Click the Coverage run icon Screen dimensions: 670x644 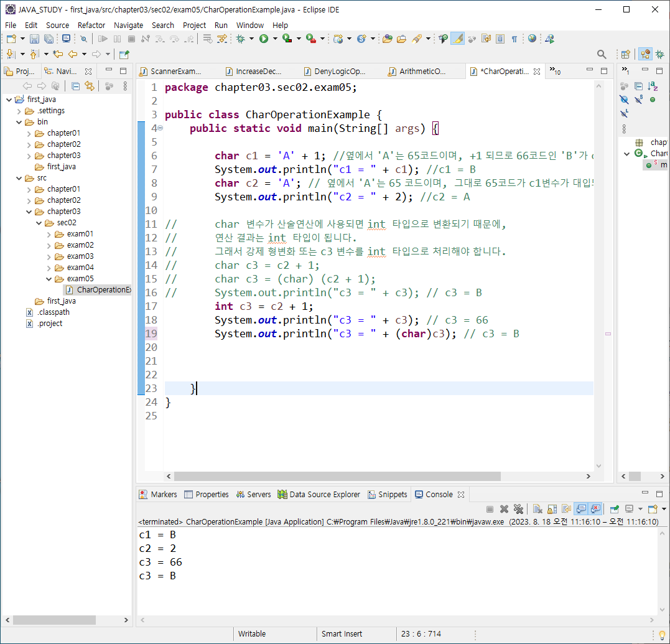click(x=287, y=39)
